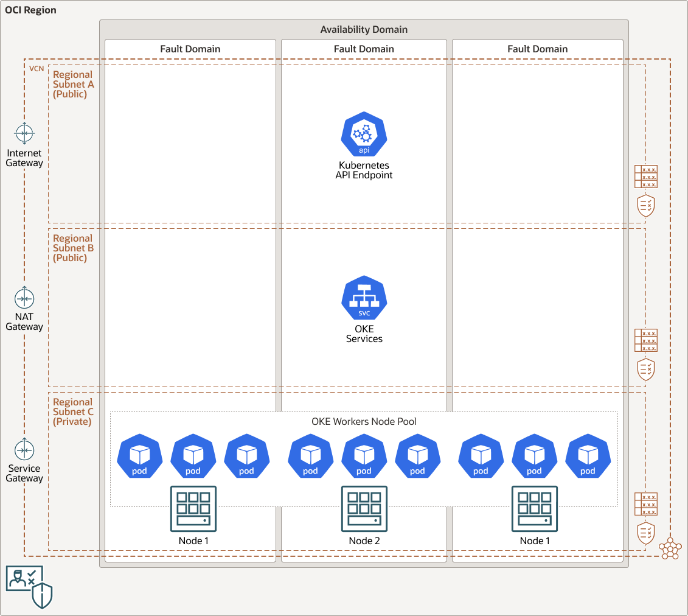Click the OCI Region title text
Screen dimensions: 688x616
[x=30, y=10]
